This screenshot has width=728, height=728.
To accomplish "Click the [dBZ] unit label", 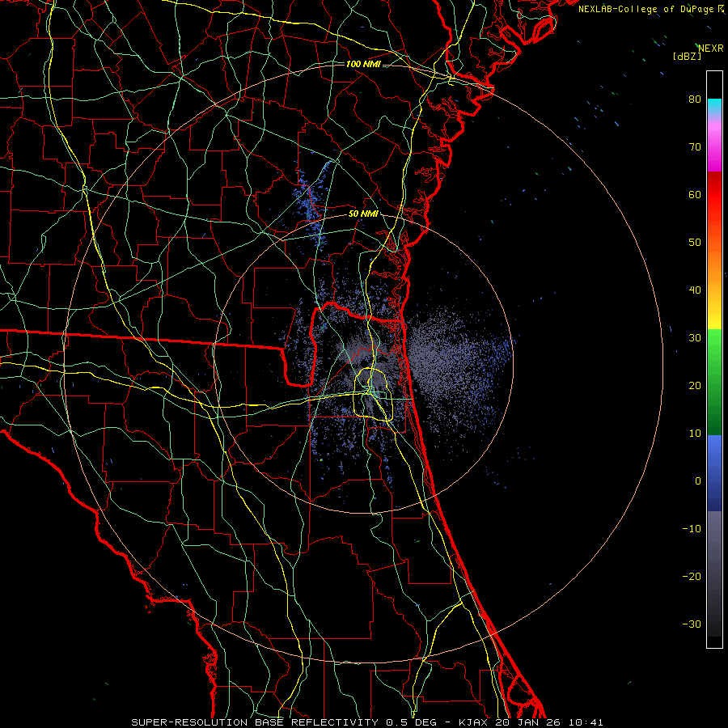I will coord(687,57).
